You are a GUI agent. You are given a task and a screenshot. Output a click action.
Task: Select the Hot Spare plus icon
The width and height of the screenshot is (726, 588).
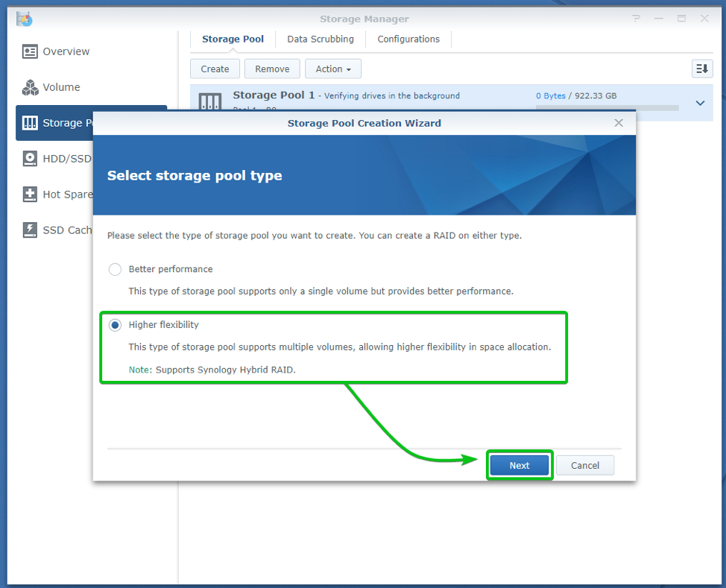click(30, 195)
